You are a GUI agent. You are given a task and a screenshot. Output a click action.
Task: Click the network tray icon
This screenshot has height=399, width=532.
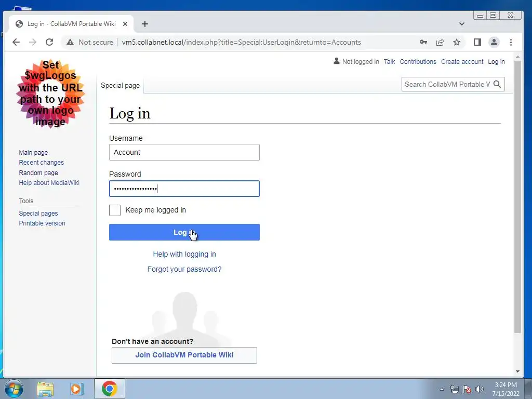tap(454, 389)
